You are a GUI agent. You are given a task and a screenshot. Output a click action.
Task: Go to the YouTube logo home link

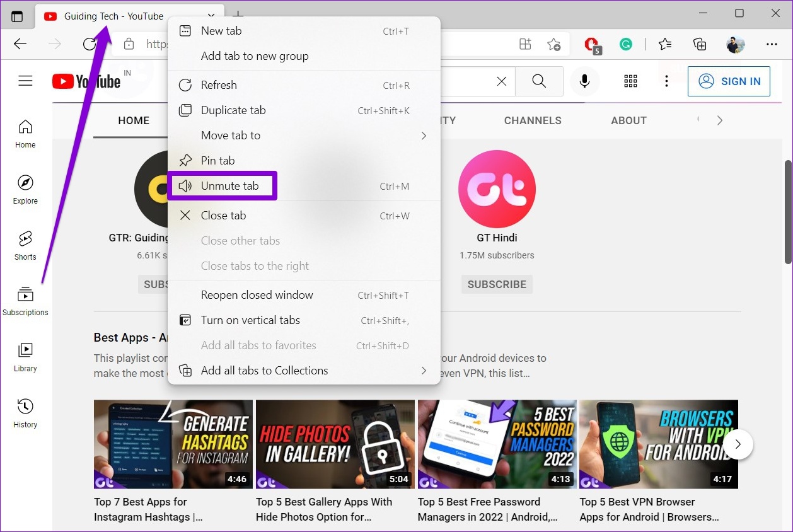pyautogui.click(x=86, y=81)
